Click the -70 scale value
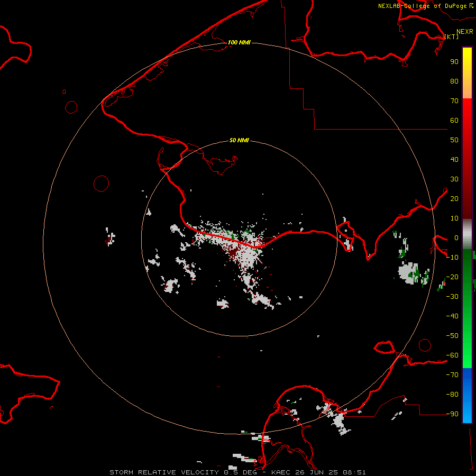The width and height of the screenshot is (476, 476). click(x=452, y=375)
